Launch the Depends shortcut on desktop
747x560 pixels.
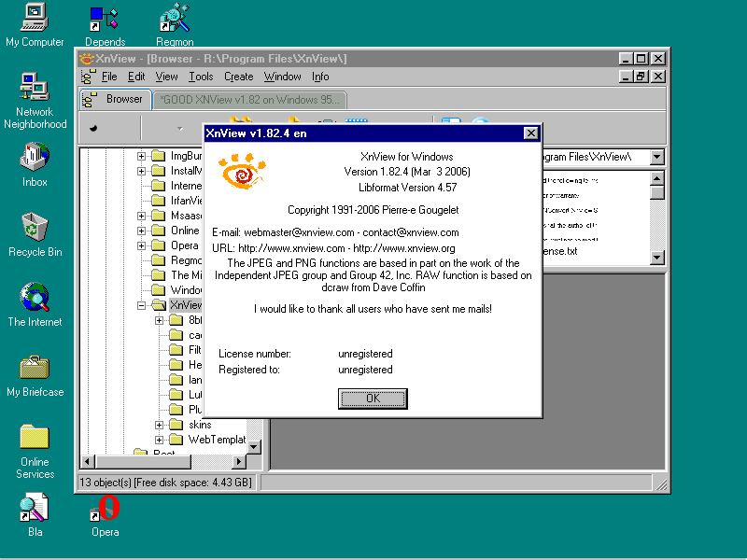pyautogui.click(x=105, y=25)
